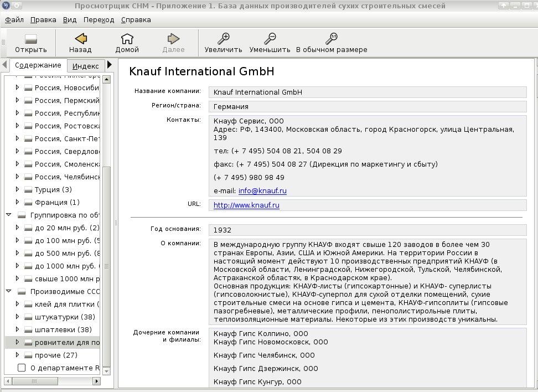Image resolution: width=538 pixels, height=392 pixels.
Task: Expand the шпатлевки (38) node
Action: [x=17, y=329]
